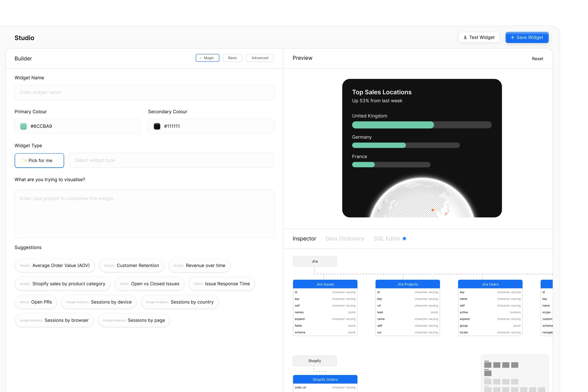Image resolution: width=588 pixels, height=392 pixels.
Task: Click the globe graphic in preview widget
Action: [422, 197]
